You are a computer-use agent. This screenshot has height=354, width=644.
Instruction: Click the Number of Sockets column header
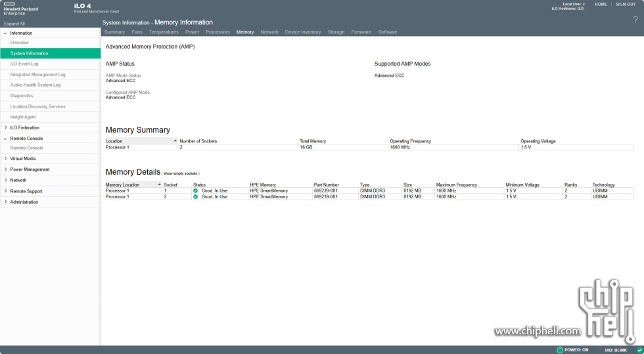pos(198,141)
